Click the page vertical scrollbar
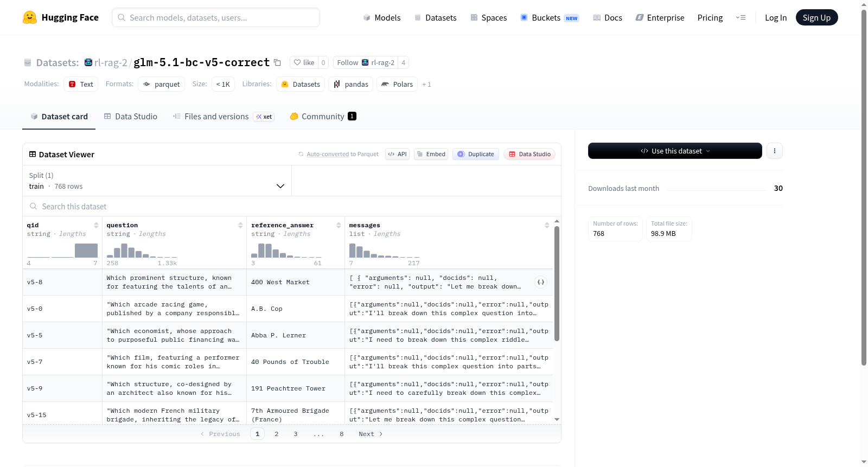This screenshot has height=467, width=868. coord(864,188)
